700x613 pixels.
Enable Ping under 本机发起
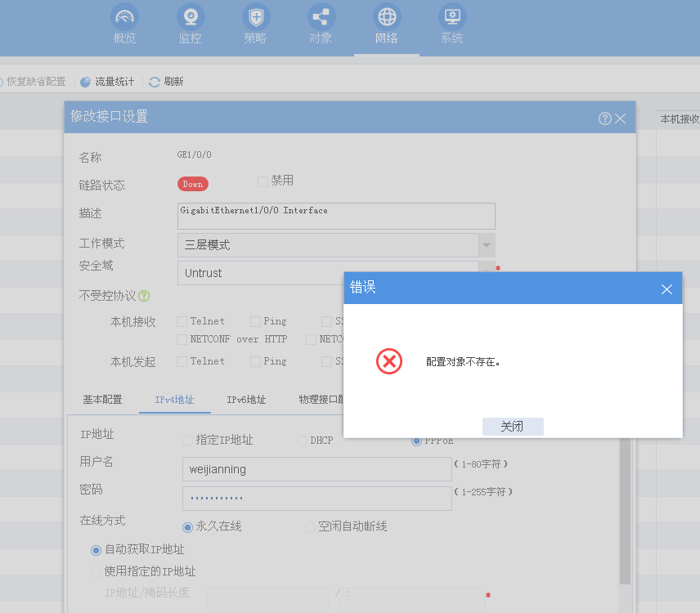(255, 362)
